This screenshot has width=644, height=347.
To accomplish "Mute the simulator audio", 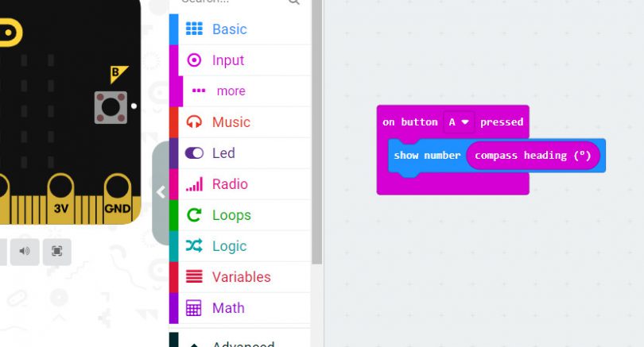I will (x=25, y=252).
